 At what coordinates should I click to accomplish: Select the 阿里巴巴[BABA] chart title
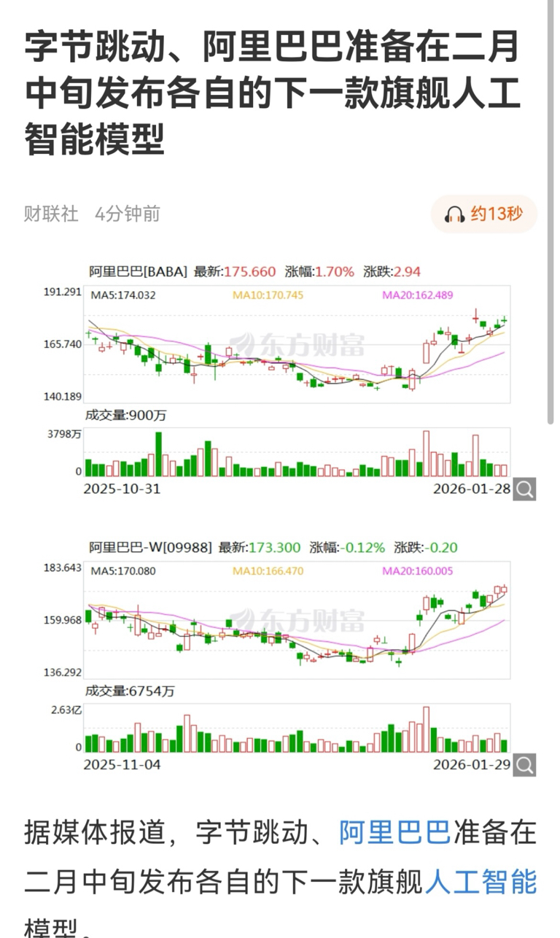pyautogui.click(x=138, y=271)
